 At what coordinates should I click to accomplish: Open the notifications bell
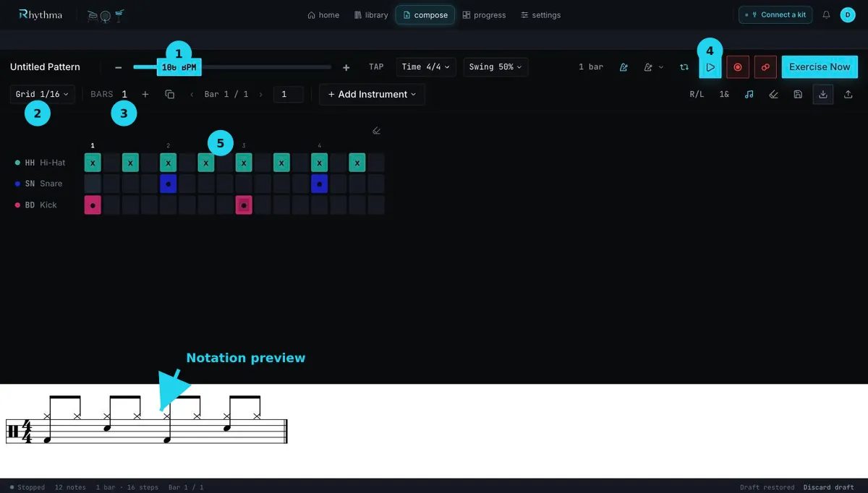826,14
